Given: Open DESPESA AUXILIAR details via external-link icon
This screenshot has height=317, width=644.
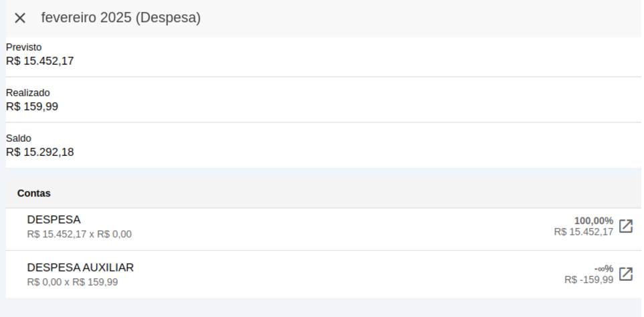Looking at the screenshot, I should coord(625,274).
